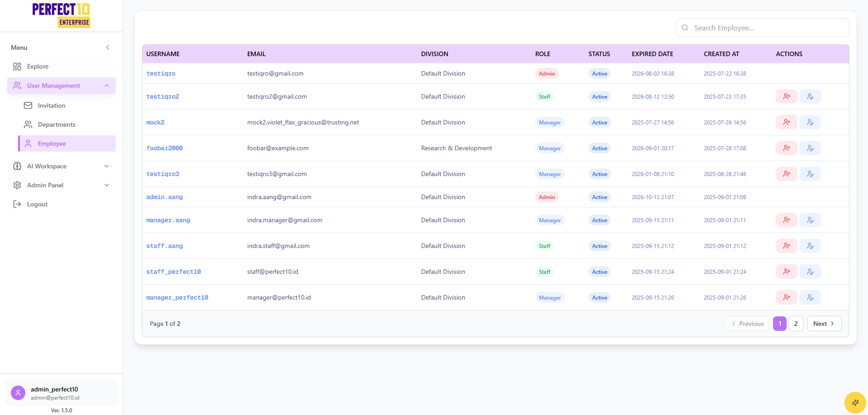Click the red remove-user icon for staff_perfect10
Viewport: 868px width, 415px height.
[x=787, y=272]
